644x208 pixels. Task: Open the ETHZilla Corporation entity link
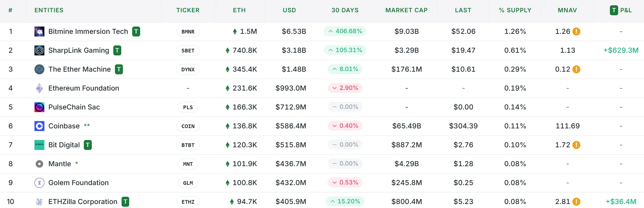83,202
